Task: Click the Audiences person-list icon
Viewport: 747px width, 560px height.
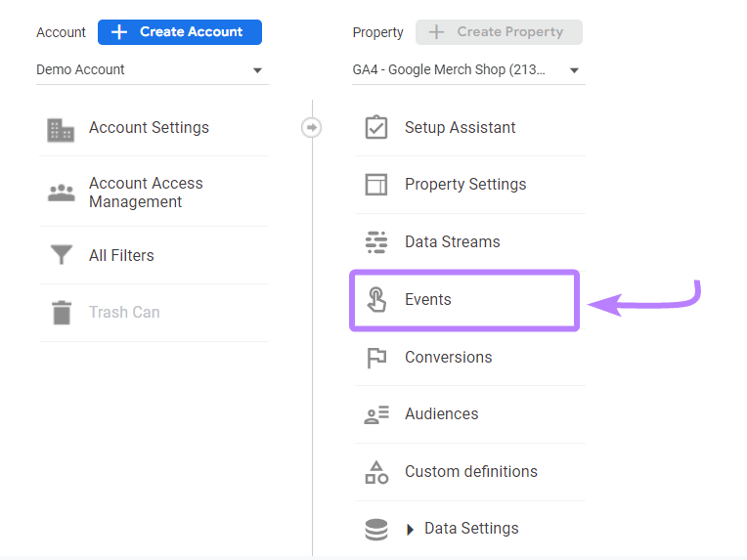Action: click(375, 414)
